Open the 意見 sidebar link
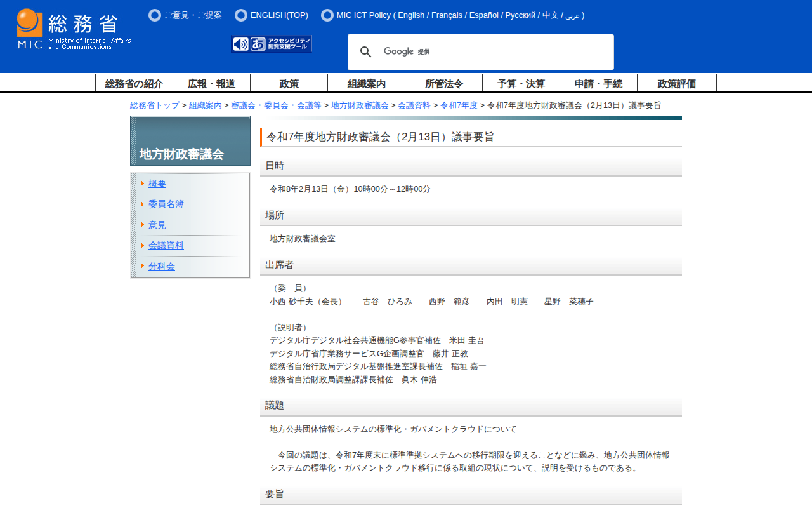Viewport: 812px width, 508px height. coord(157,225)
